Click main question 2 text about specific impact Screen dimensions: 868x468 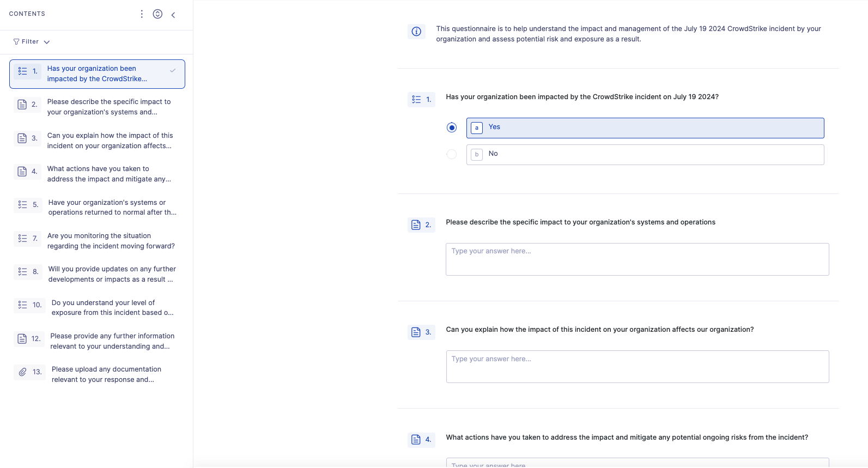(x=580, y=222)
